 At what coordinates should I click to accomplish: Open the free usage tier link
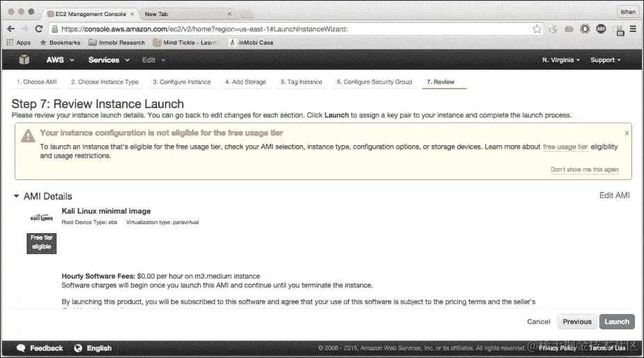pos(565,147)
